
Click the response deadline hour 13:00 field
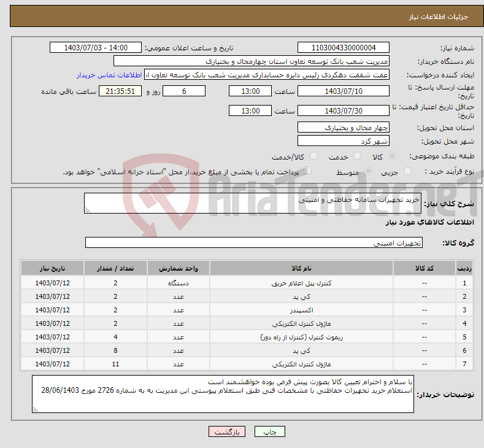[x=250, y=91]
